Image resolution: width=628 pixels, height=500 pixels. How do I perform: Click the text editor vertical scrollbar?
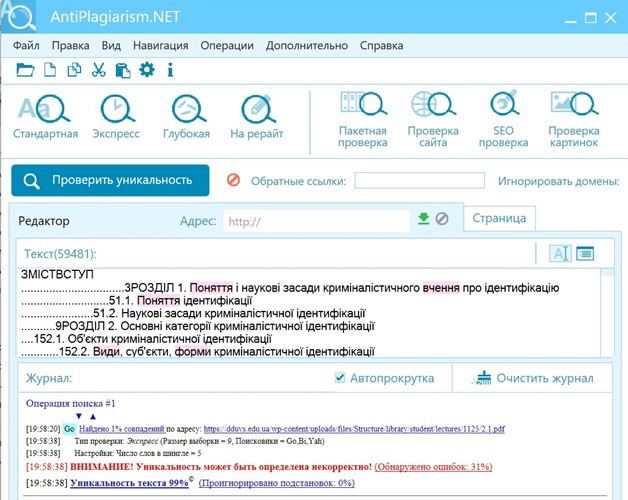(x=607, y=312)
